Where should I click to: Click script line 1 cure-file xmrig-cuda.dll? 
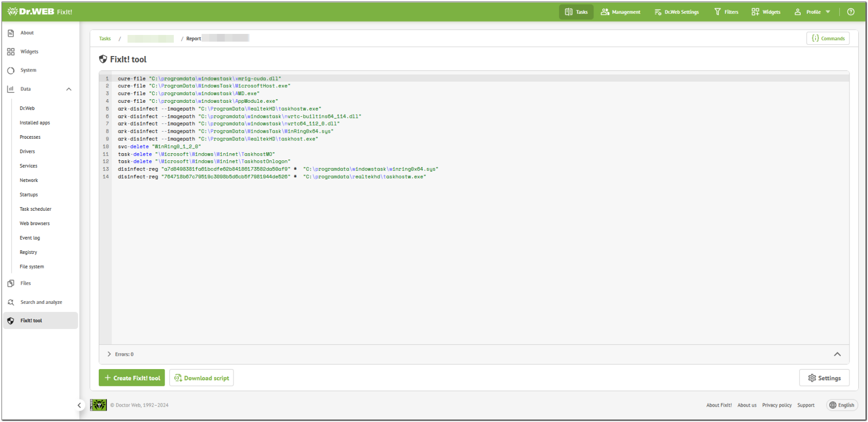(x=200, y=79)
